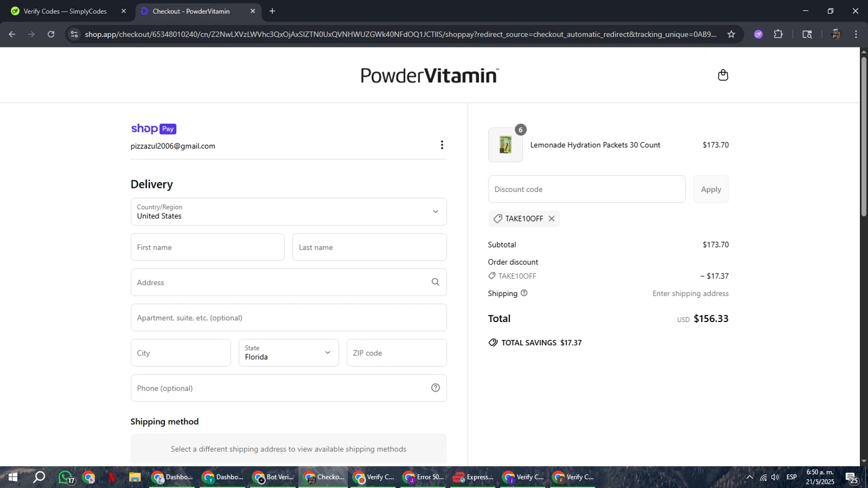Open the ExpressVPN taskbar item
This screenshot has width=868, height=488.
[473, 478]
